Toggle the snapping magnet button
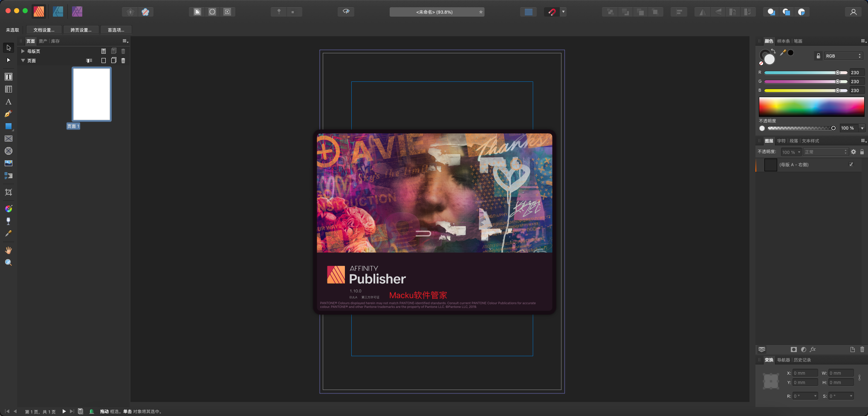The height and width of the screenshot is (416, 868). point(552,12)
